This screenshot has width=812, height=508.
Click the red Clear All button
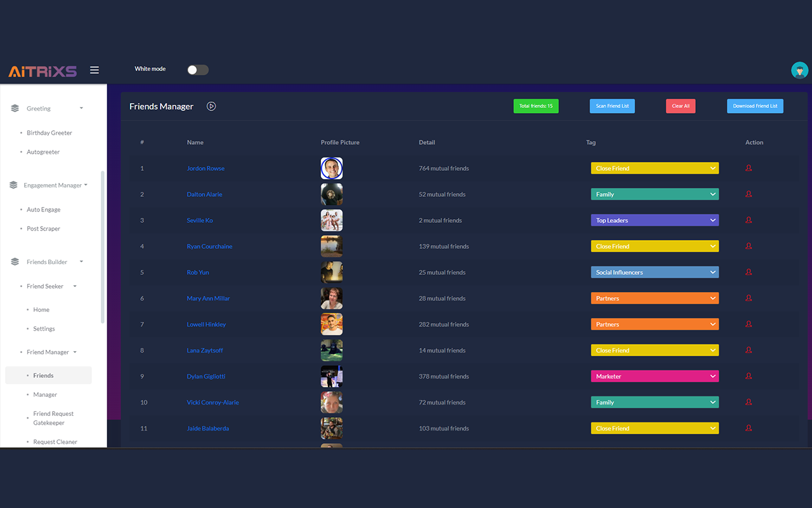coord(681,106)
